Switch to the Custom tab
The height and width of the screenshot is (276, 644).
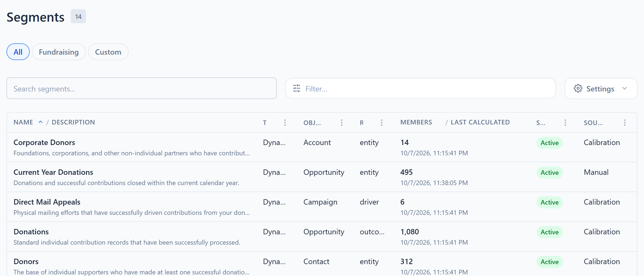pos(108,52)
